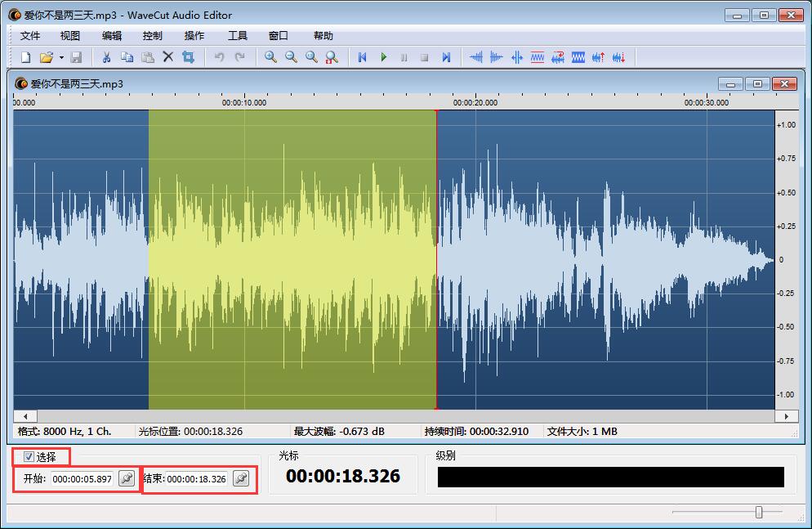This screenshot has width=812, height=529.
Task: Minimize the inner 爱你不是两三天.mp3 document window
Action: tap(730, 84)
